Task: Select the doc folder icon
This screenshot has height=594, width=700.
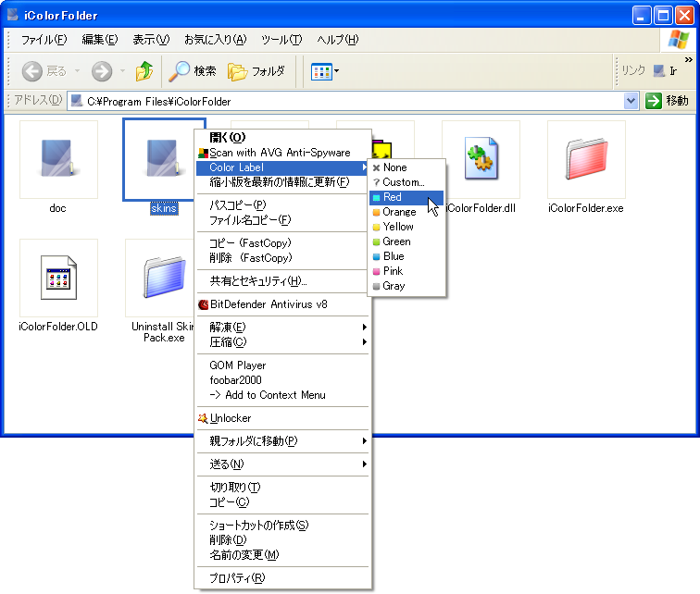Action: point(58,159)
